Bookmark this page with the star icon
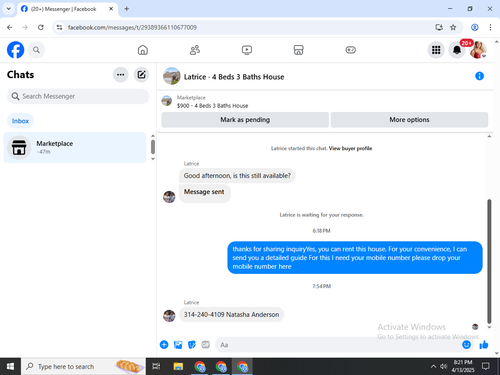Viewport: 500px width, 375px height. tap(453, 27)
